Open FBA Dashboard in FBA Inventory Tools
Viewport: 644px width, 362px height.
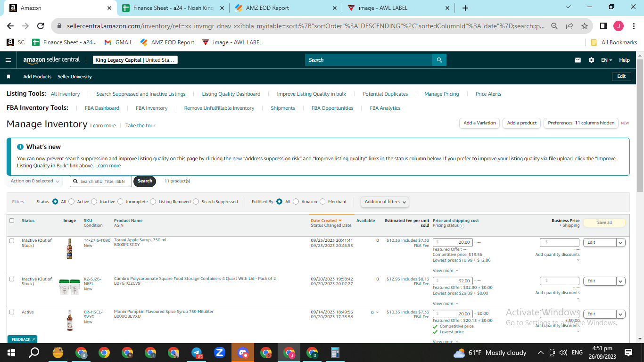(x=102, y=108)
